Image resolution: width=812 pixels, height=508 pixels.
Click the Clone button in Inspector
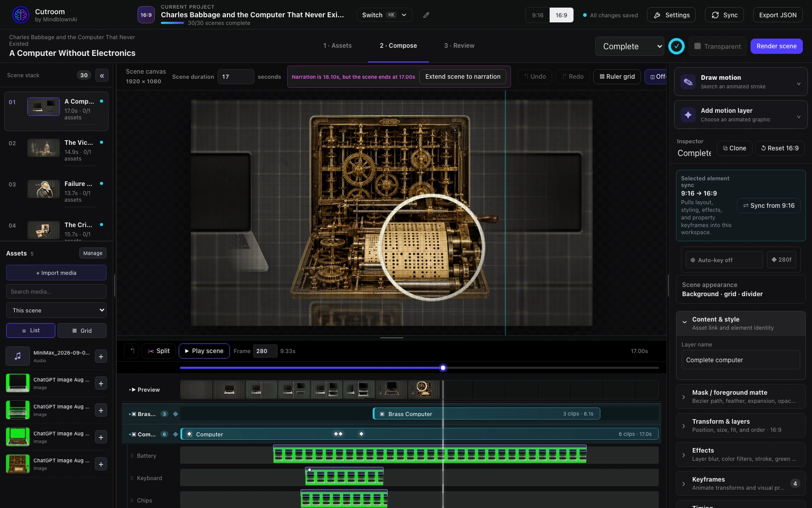pyautogui.click(x=734, y=148)
